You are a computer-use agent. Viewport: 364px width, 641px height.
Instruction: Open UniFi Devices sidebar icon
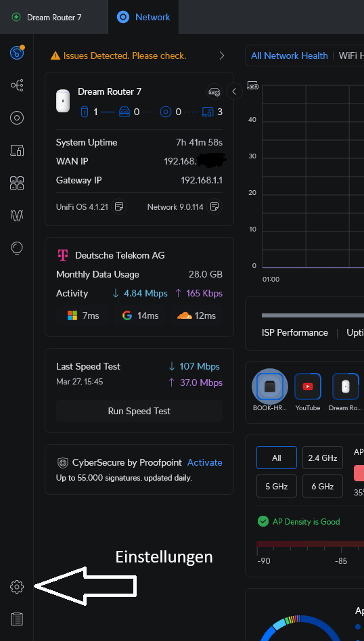click(17, 118)
